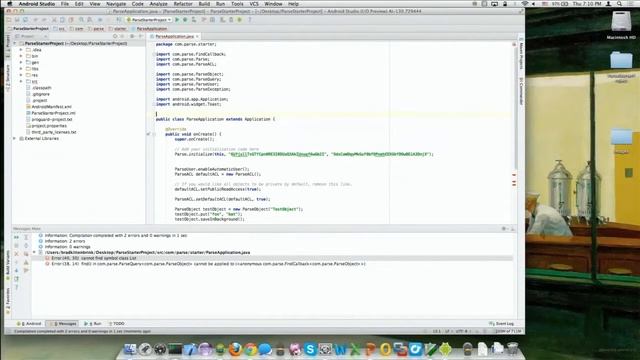Click the Open folder toolbar icon

tap(9, 20)
